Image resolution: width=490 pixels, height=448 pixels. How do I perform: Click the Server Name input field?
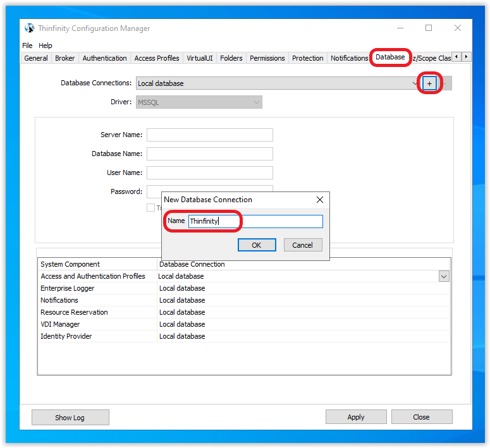pos(210,135)
